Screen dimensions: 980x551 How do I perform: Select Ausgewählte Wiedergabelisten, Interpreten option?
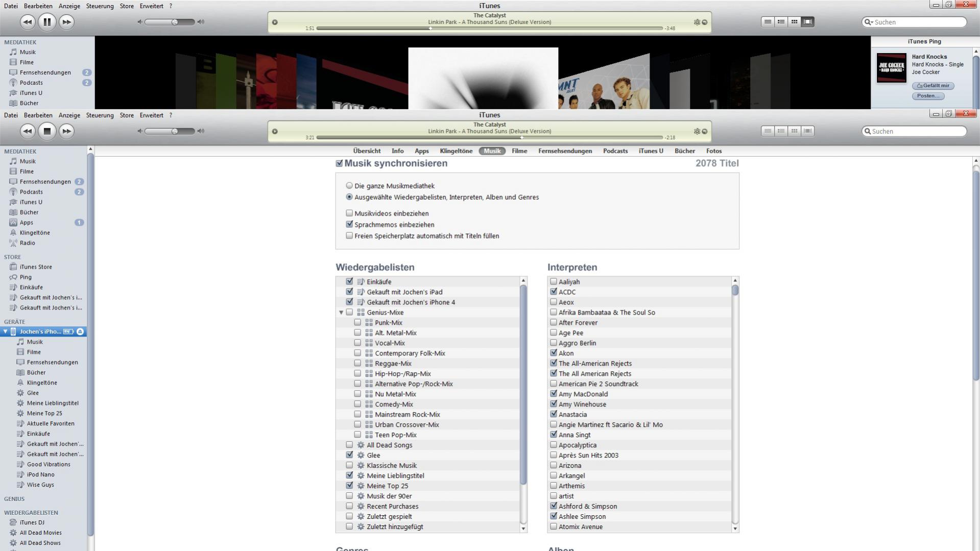click(349, 197)
